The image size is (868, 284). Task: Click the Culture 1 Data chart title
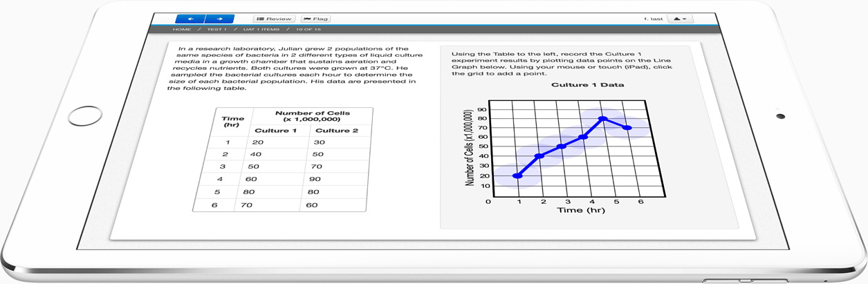tap(587, 85)
